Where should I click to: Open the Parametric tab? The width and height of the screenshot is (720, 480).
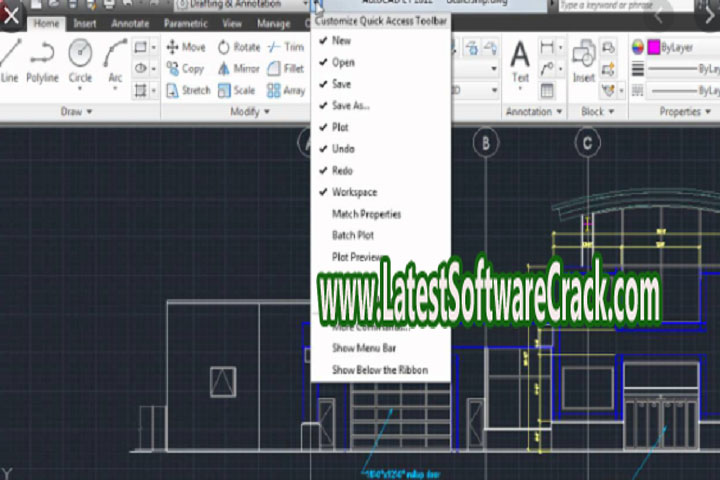pyautogui.click(x=186, y=23)
